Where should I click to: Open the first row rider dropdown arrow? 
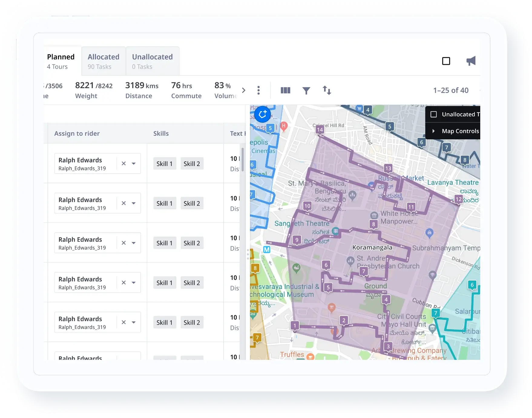[133, 164]
